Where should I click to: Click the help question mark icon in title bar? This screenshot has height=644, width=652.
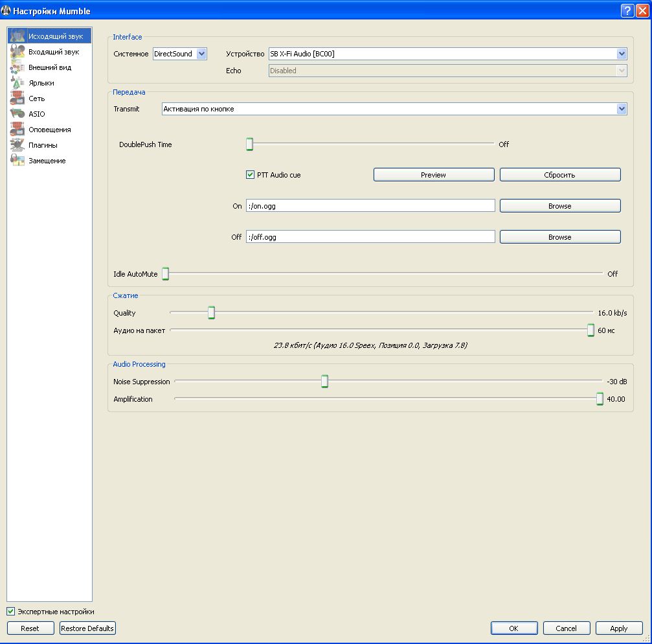tap(627, 11)
